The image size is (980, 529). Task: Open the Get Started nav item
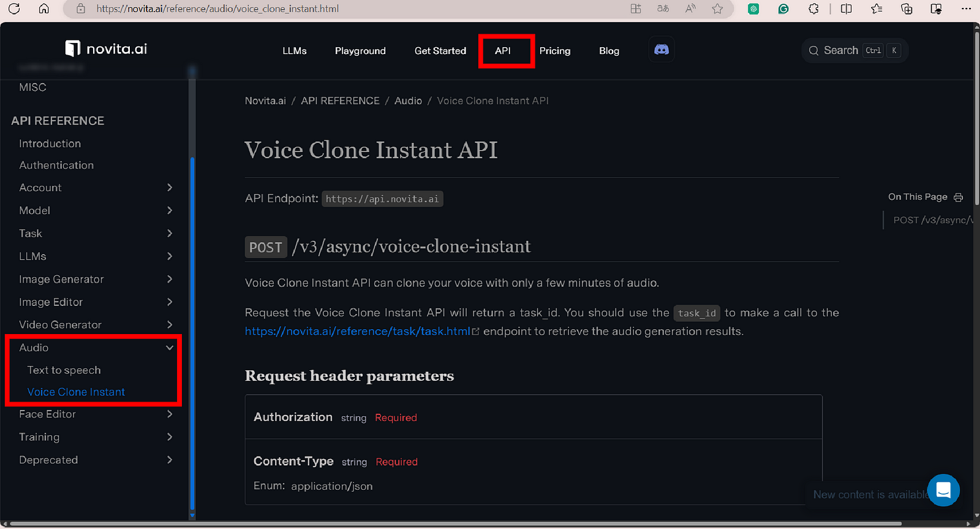[440, 51]
